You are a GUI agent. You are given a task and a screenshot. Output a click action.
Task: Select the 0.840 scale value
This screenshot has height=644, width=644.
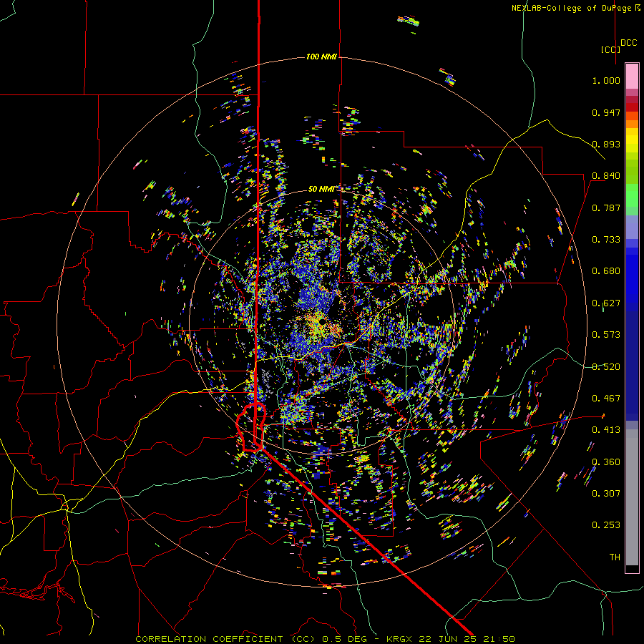click(x=606, y=176)
